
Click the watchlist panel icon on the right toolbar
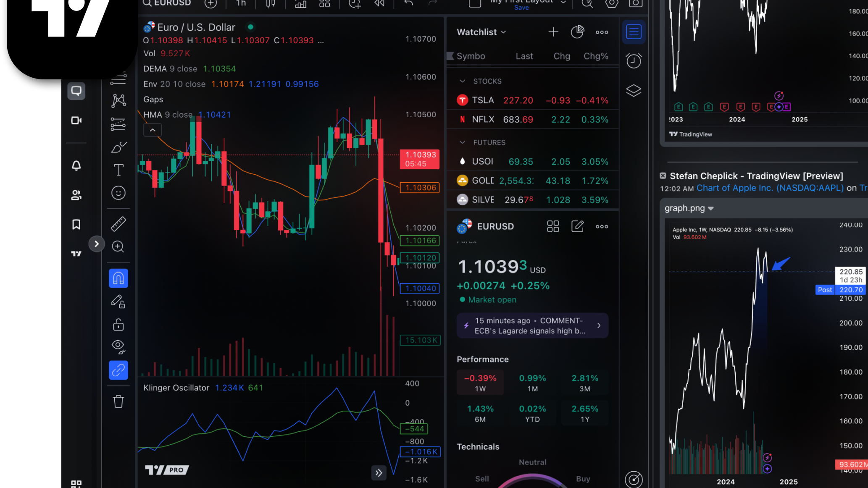click(x=634, y=31)
